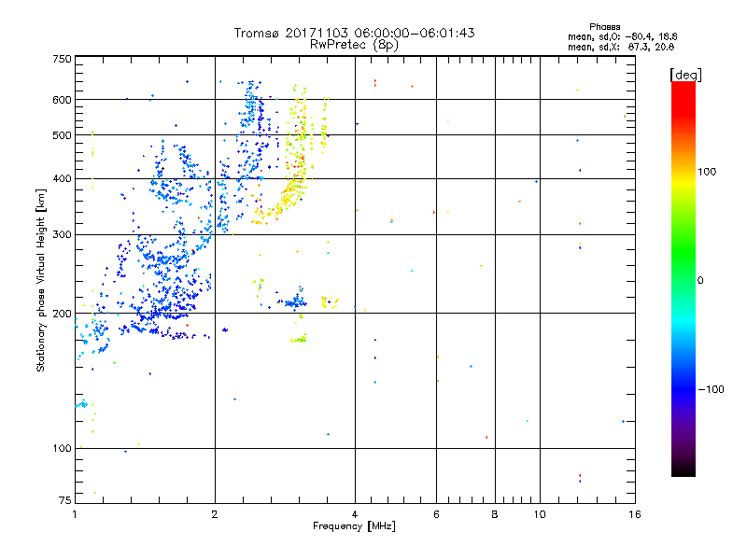Click the y-axis tick label '200'
747x560 pixels.
(62, 314)
